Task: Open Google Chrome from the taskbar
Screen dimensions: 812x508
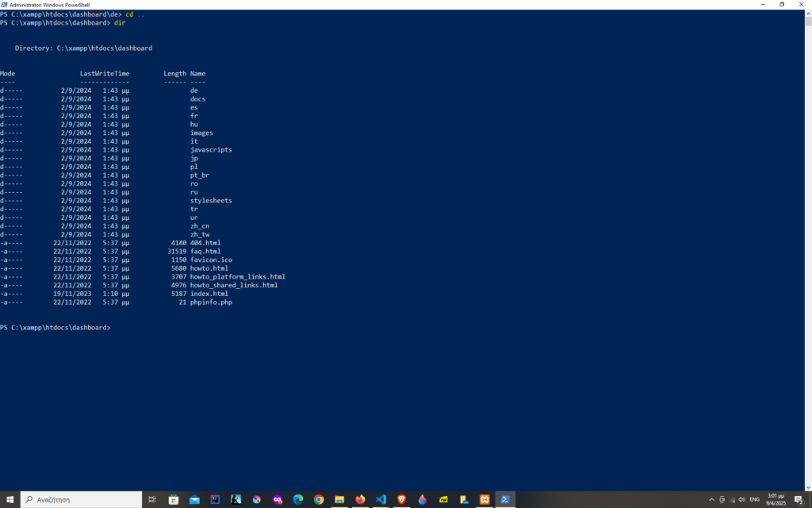Action: click(x=319, y=499)
